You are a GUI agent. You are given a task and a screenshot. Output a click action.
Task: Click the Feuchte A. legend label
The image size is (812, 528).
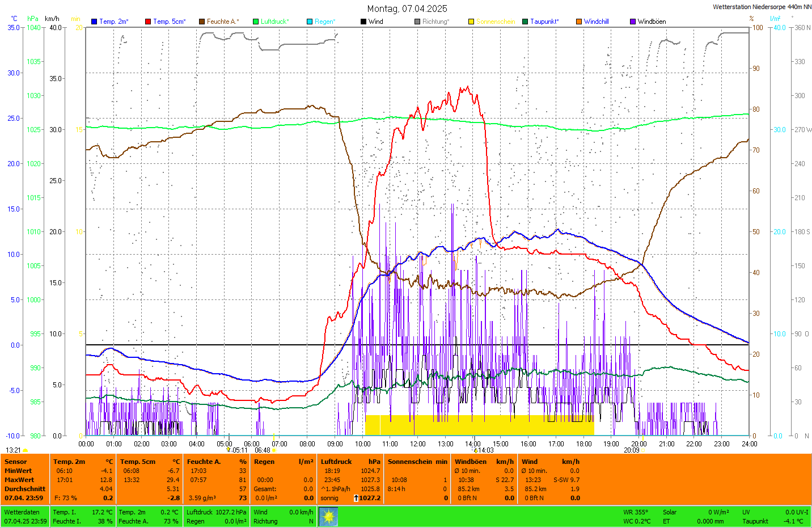[x=222, y=22]
